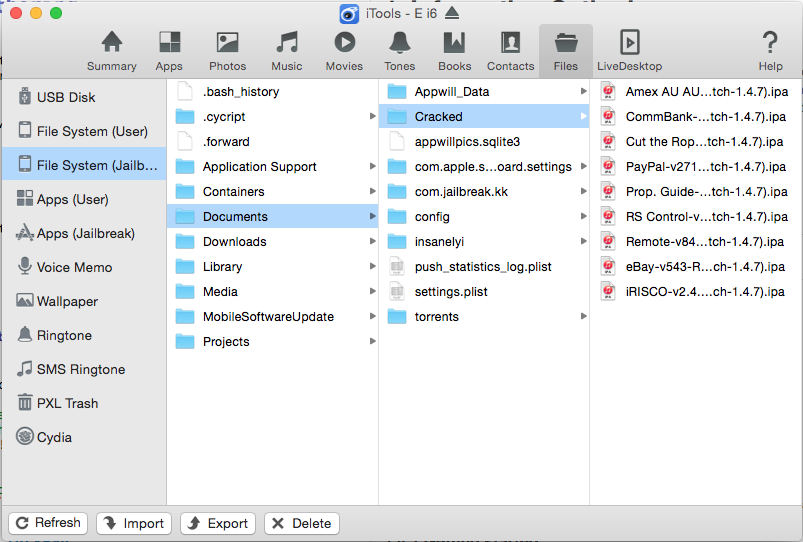Select the Documents folder
This screenshot has width=803, height=542.
[x=272, y=216]
